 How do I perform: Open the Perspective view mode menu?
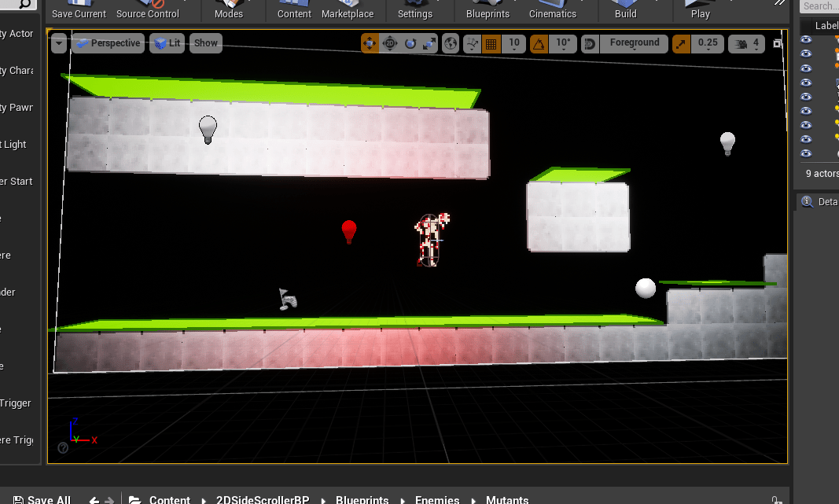click(x=108, y=43)
